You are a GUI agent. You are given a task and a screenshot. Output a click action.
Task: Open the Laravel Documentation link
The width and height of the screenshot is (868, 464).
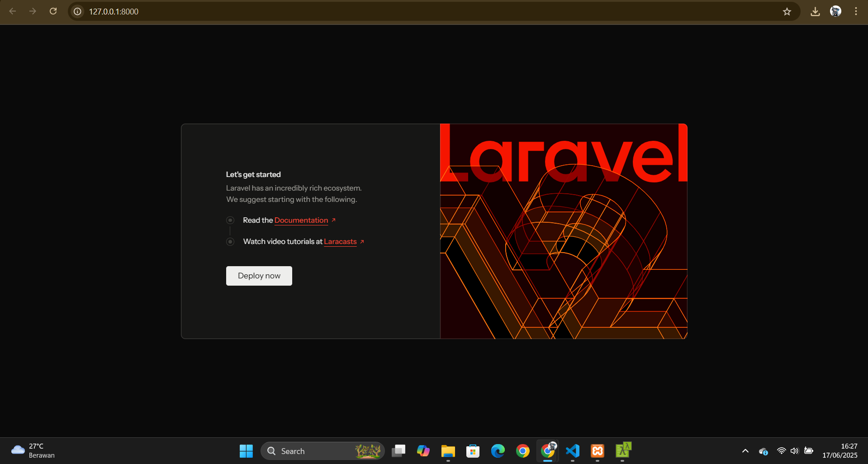coord(301,220)
